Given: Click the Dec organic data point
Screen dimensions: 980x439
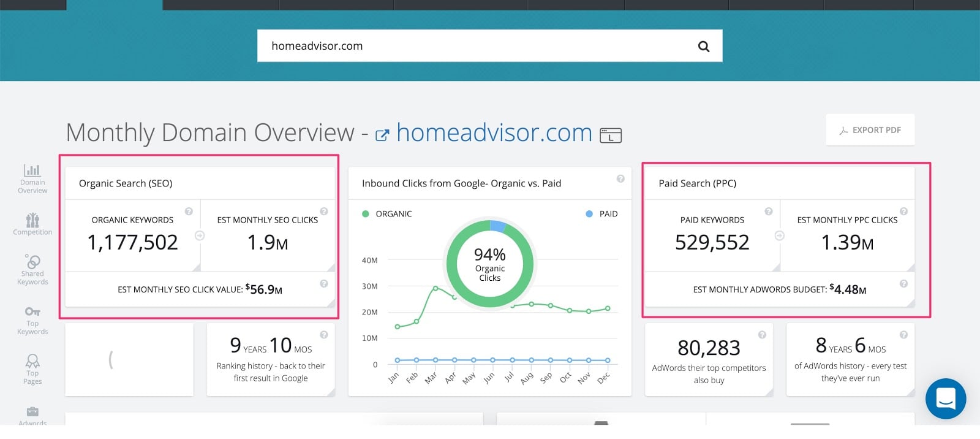Looking at the screenshot, I should (608, 308).
